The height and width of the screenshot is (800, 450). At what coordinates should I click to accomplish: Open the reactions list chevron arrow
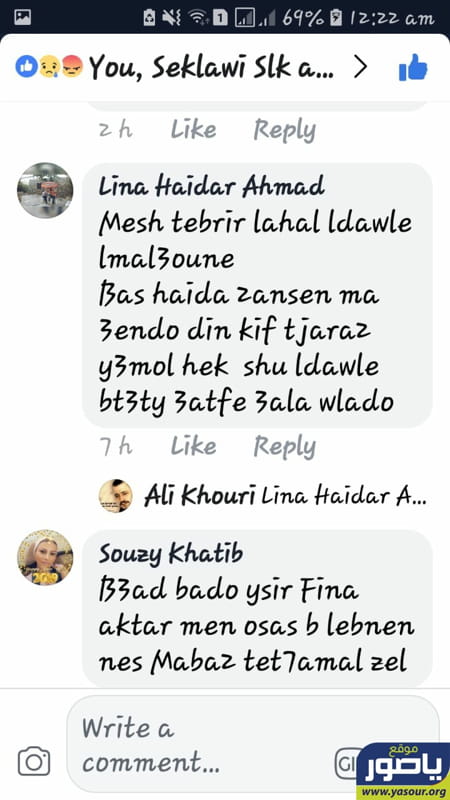coord(360,67)
